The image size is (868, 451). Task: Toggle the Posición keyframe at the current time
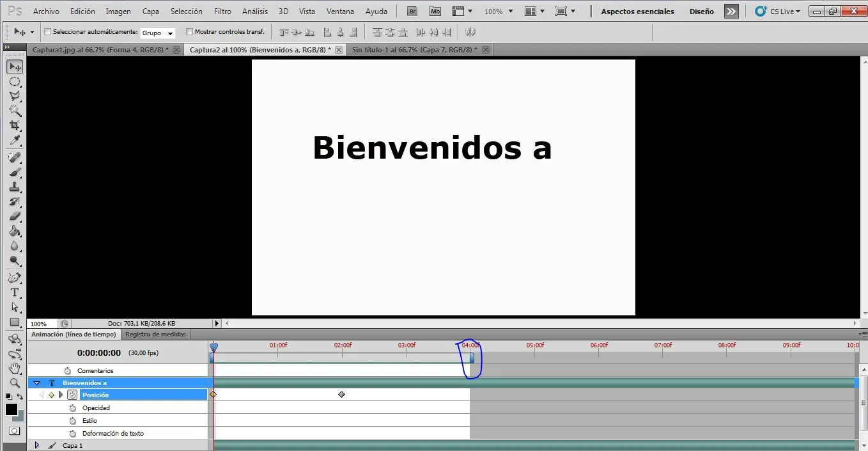point(51,395)
